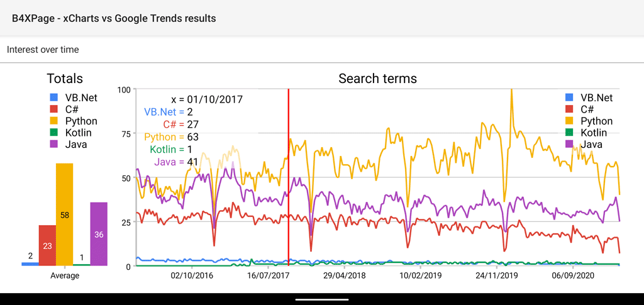This screenshot has height=305, width=644.
Task: Click the Search terms chart title
Action: point(377,79)
